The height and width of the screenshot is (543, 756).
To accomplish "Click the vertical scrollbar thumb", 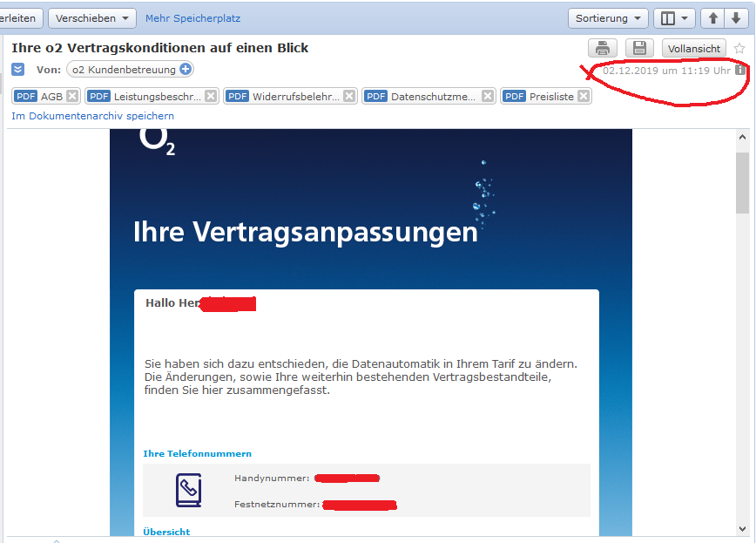I will pyautogui.click(x=742, y=182).
